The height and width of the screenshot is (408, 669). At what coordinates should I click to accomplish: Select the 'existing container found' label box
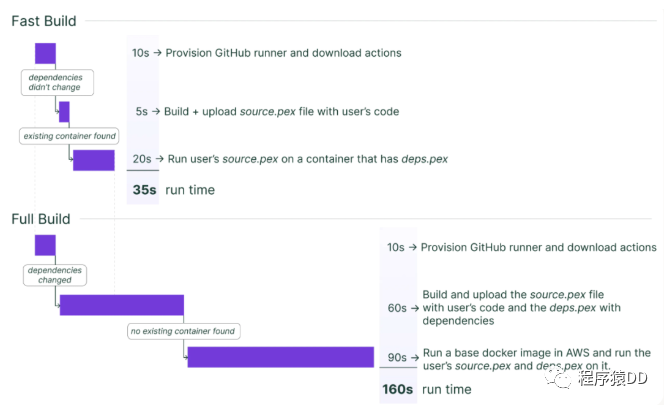pyautogui.click(x=69, y=136)
